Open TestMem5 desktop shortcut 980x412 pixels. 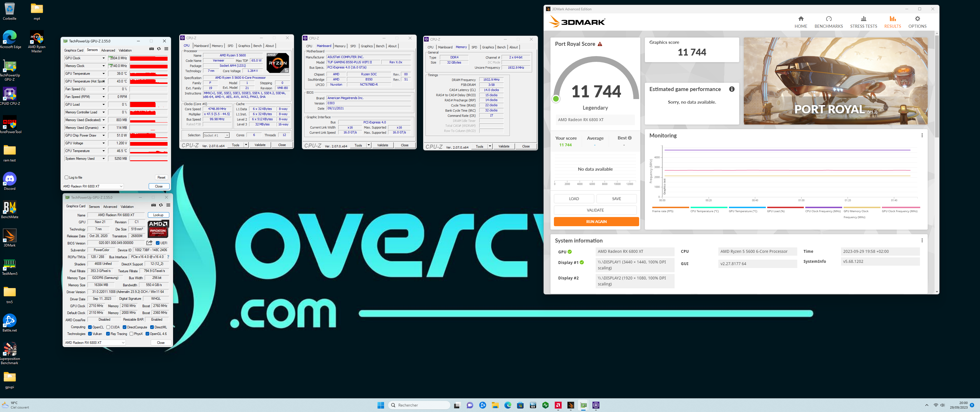[x=9, y=267]
